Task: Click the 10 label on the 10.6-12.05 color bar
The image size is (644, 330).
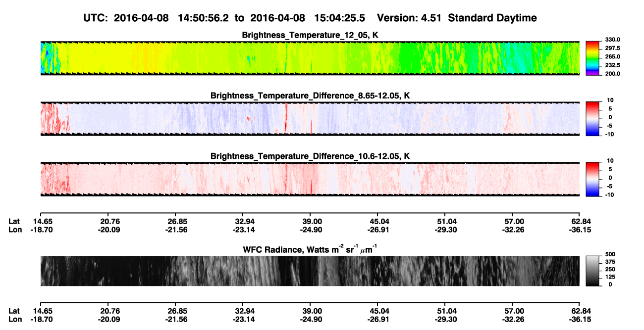Action: point(610,161)
